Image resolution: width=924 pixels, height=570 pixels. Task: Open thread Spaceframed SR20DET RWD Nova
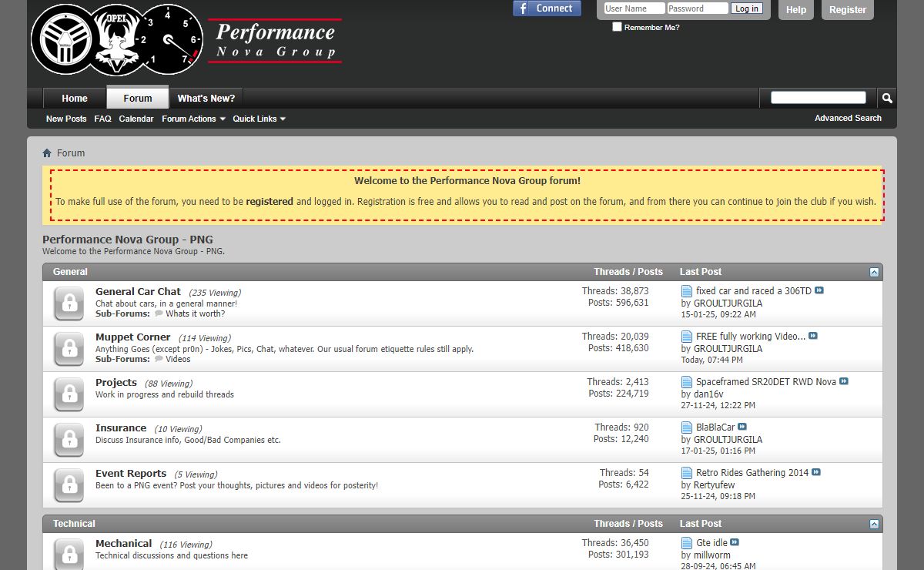(766, 382)
